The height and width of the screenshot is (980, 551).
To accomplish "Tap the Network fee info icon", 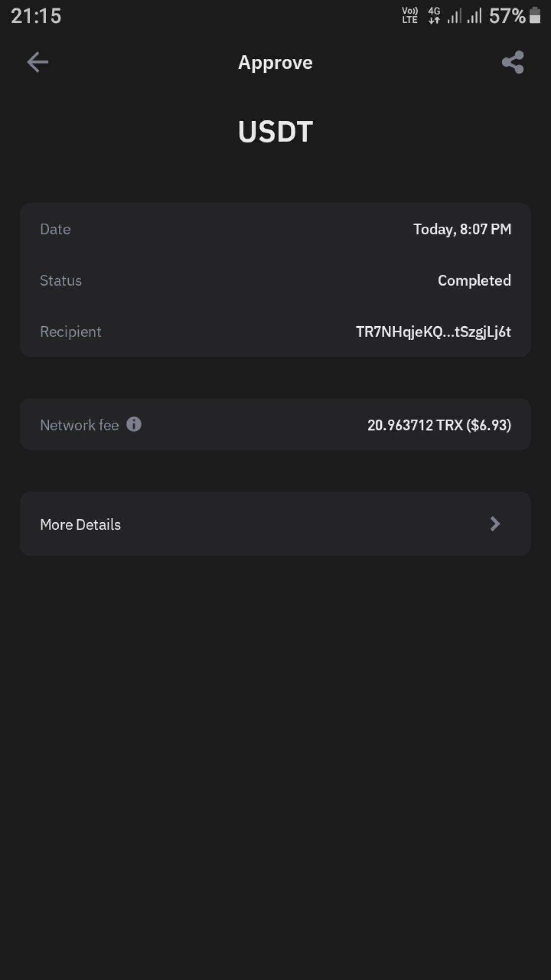I will 134,424.
